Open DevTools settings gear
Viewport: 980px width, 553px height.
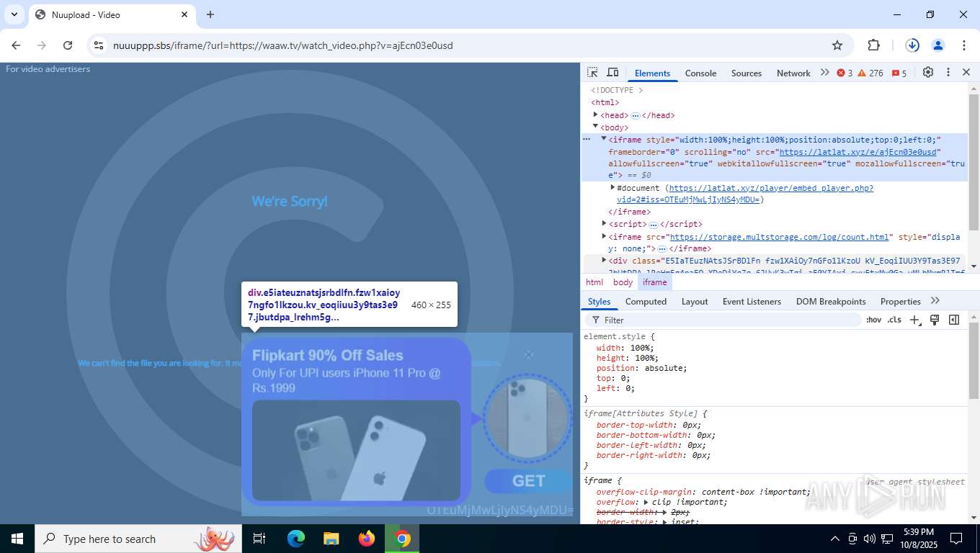(928, 73)
